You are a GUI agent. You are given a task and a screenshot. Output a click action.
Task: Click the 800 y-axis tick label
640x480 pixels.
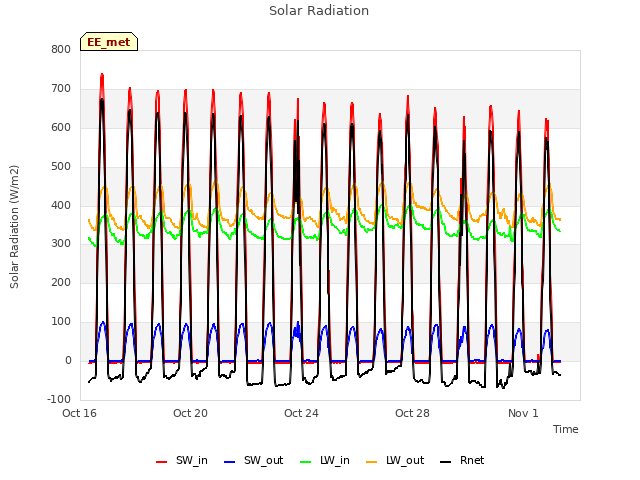pos(61,49)
